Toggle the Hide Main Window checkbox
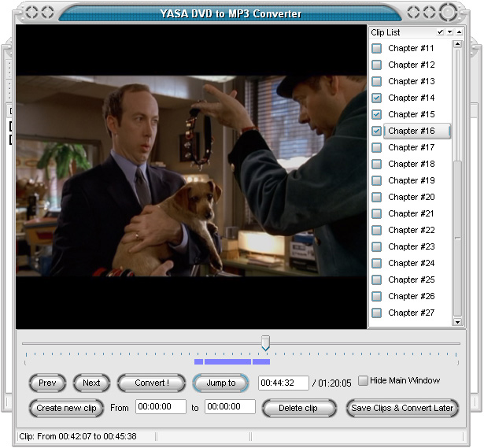Viewport: 484px width, 448px height. coord(363,380)
